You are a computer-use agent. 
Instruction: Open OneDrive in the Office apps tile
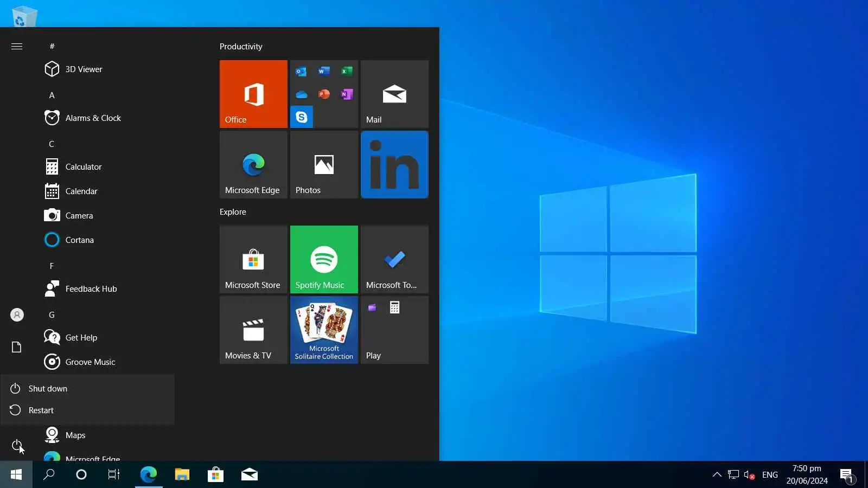[302, 94]
